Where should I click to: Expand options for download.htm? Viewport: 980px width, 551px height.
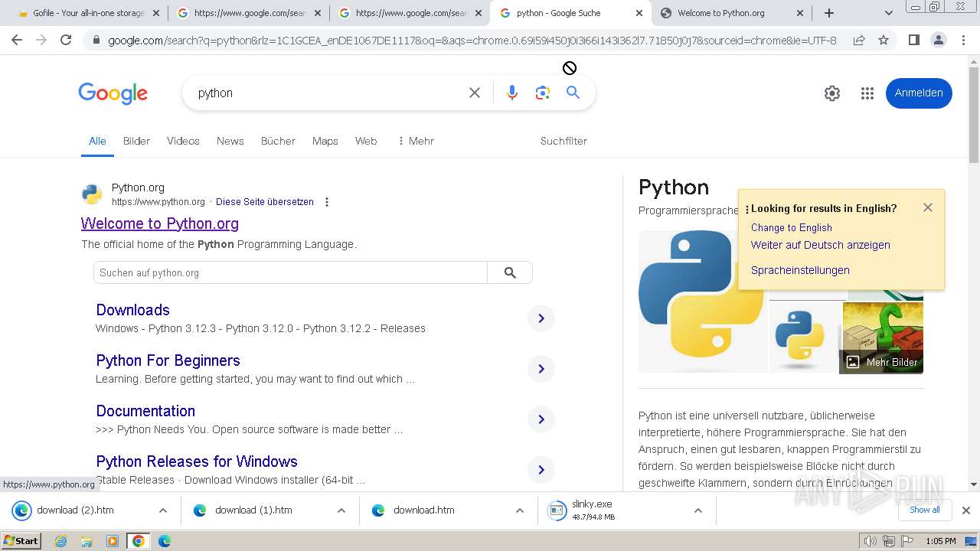[x=519, y=510]
